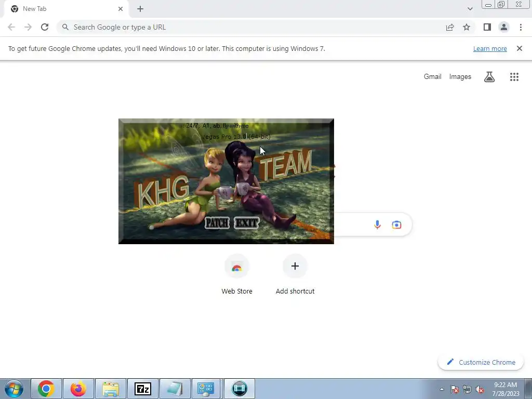Click the EXIT button in the KHG Team patcher
Screen dimensions: 532x399
pyautogui.click(x=247, y=223)
